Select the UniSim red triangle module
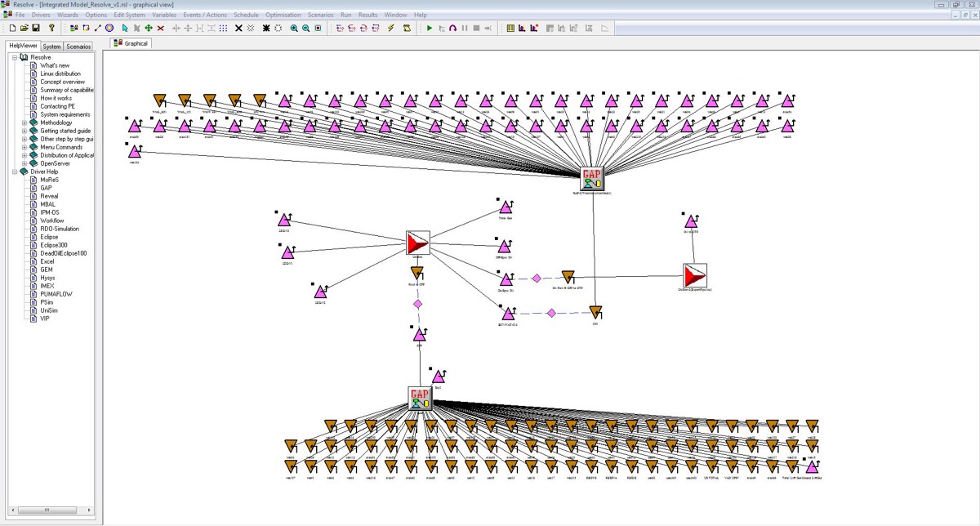 [417, 243]
